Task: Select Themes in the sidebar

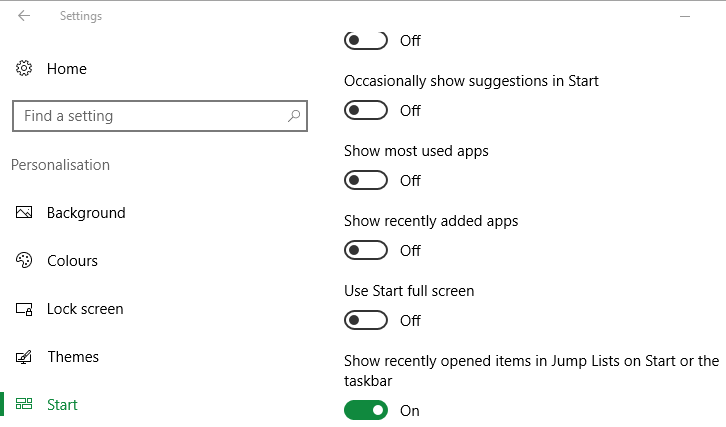Action: pyautogui.click(x=73, y=357)
